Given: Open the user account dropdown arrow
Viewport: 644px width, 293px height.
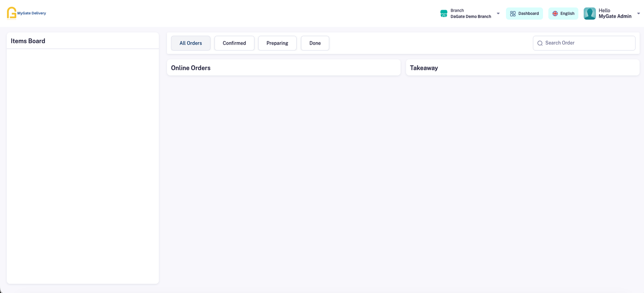Looking at the screenshot, I should [638, 14].
